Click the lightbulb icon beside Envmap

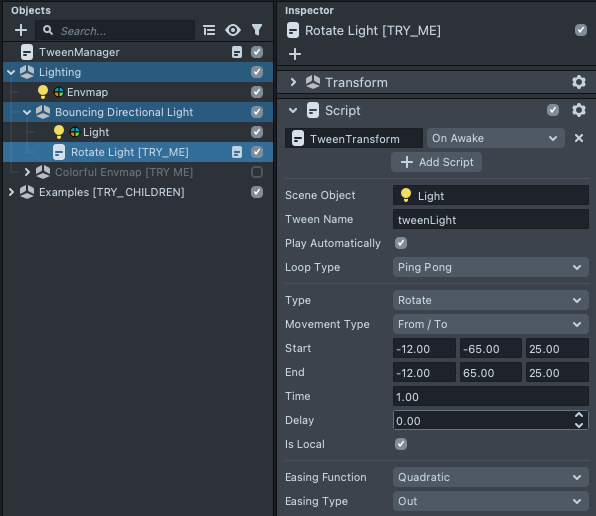(x=43, y=92)
